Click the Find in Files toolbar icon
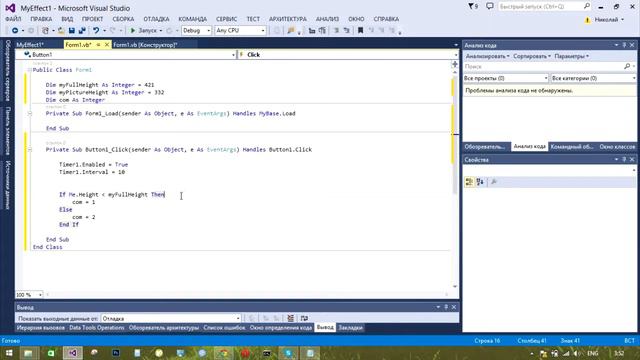 (x=291, y=31)
